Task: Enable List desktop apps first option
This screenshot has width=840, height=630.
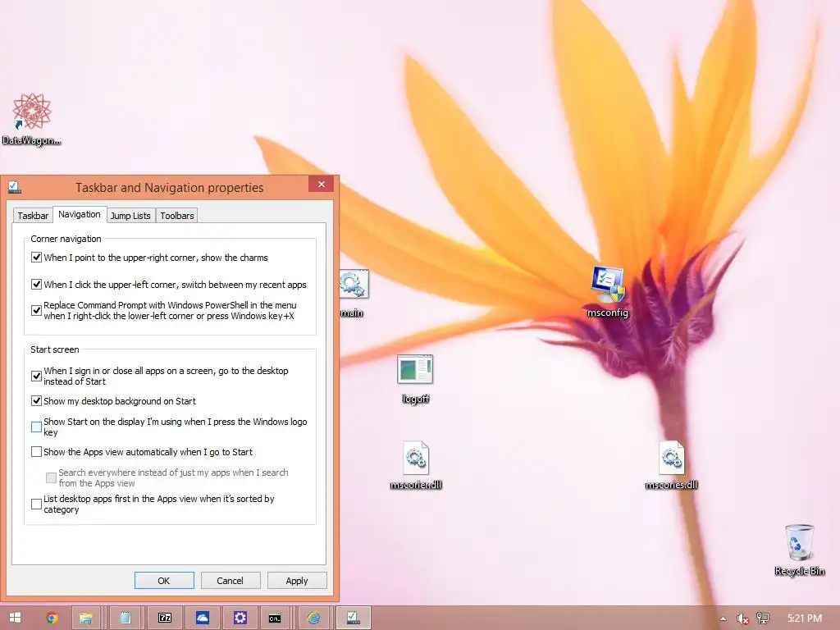Action: [36, 504]
